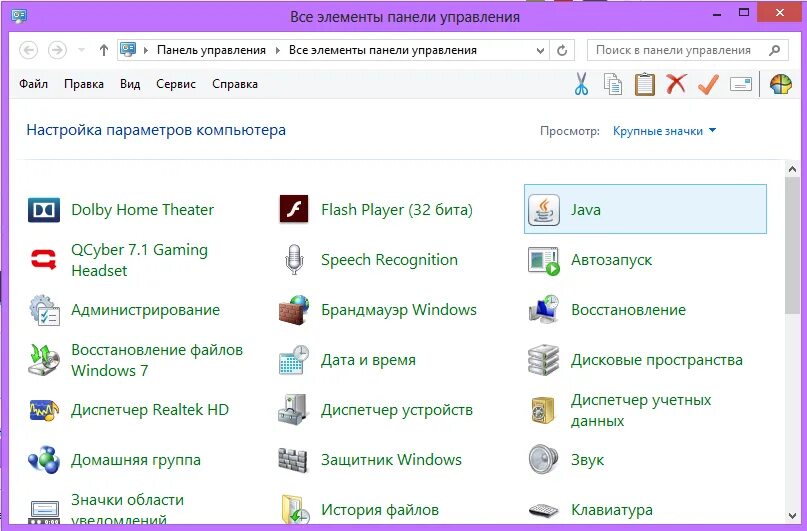
Task: Click the Дата и время calendar icon
Action: click(x=294, y=360)
